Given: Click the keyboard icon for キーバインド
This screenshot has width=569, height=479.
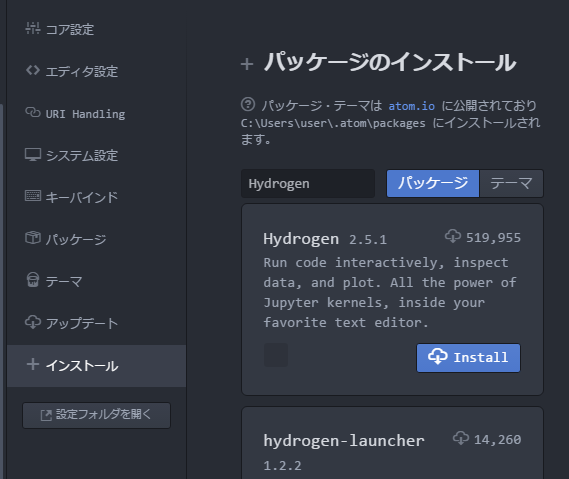Looking at the screenshot, I should click(x=33, y=196).
